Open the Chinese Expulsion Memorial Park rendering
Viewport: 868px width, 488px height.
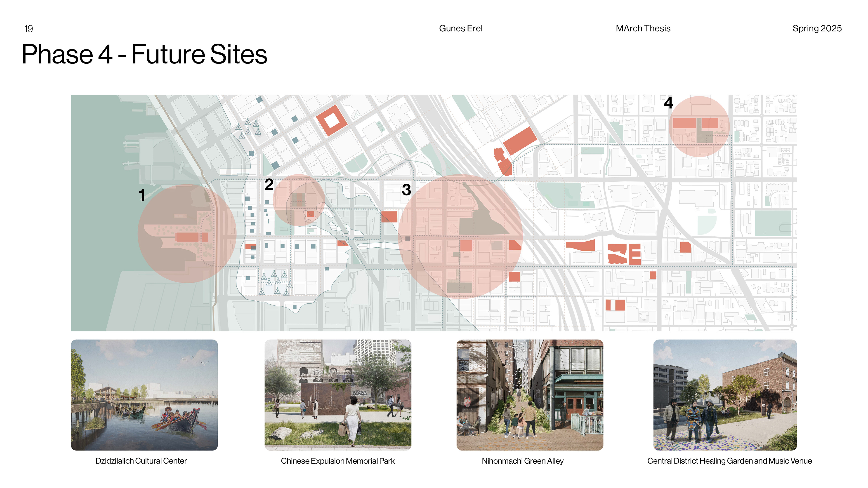click(338, 395)
